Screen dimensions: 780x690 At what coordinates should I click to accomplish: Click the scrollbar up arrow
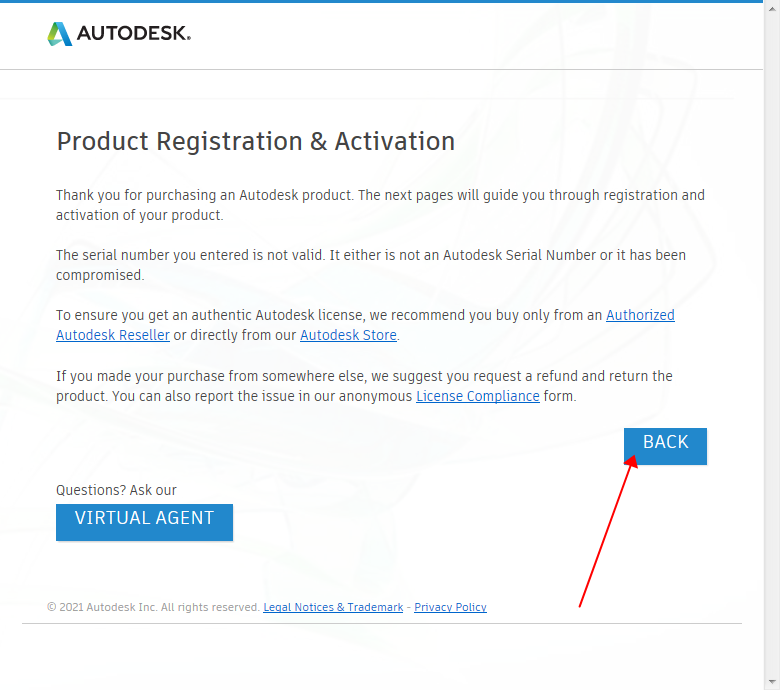(771, 10)
